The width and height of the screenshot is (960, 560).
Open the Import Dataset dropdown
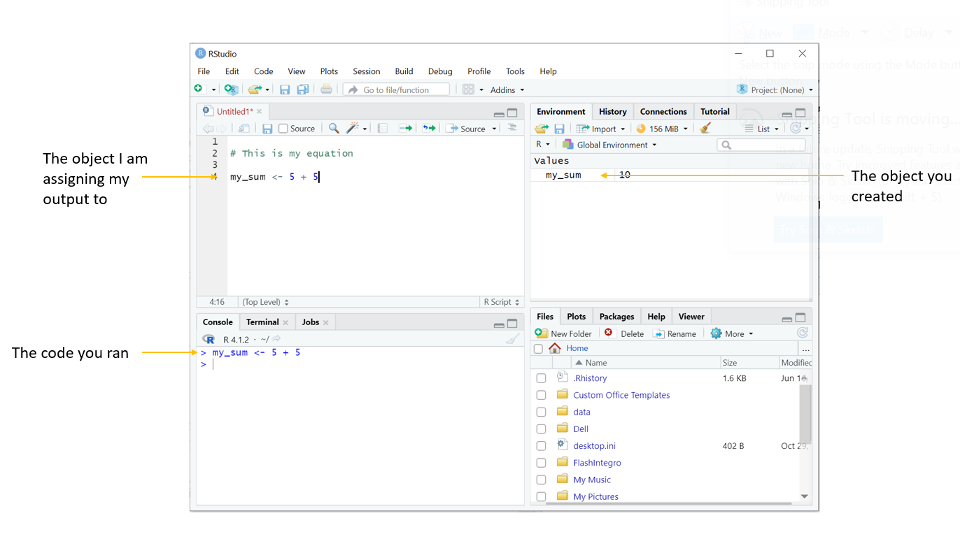pos(600,129)
